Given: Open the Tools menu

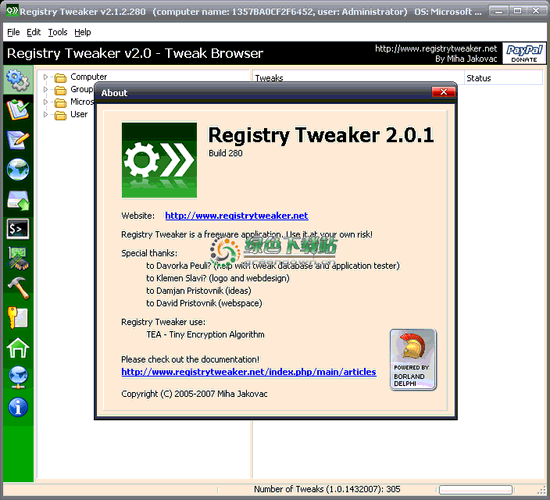Looking at the screenshot, I should tap(58, 32).
